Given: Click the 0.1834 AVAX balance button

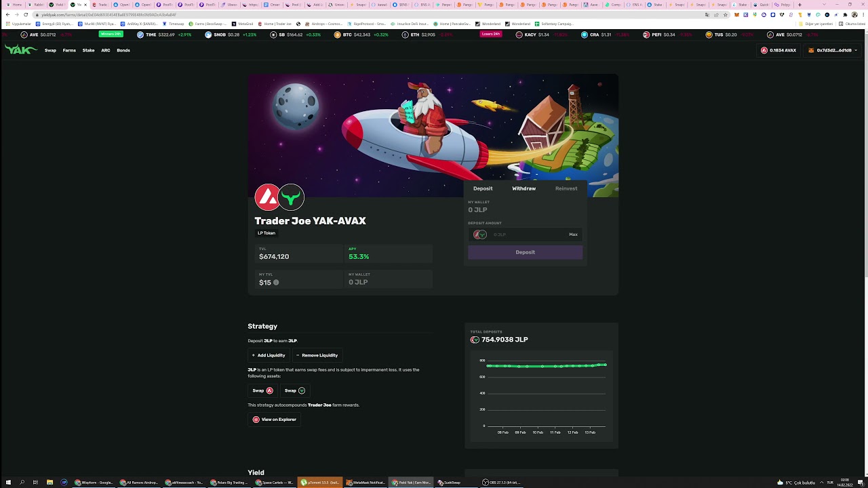Looking at the screenshot, I should pos(778,50).
